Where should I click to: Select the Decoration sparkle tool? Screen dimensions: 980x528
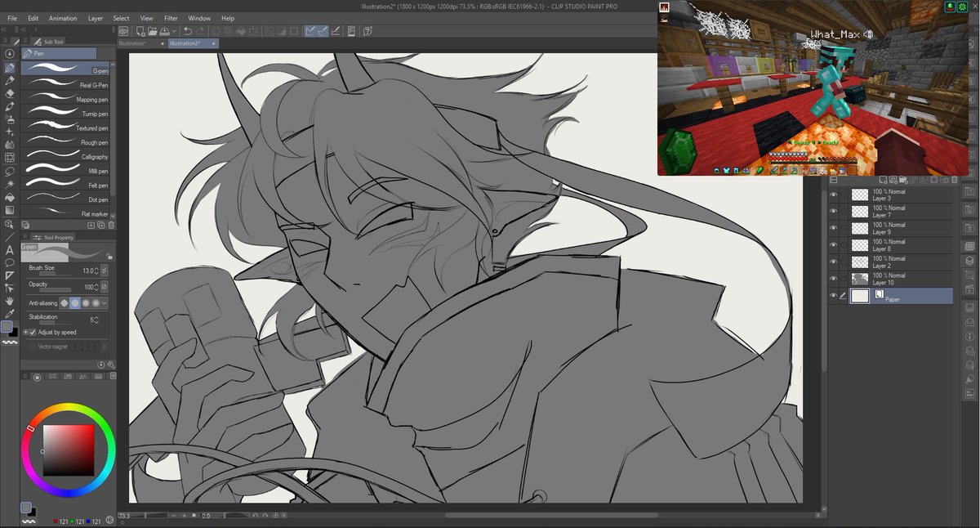pos(11,132)
